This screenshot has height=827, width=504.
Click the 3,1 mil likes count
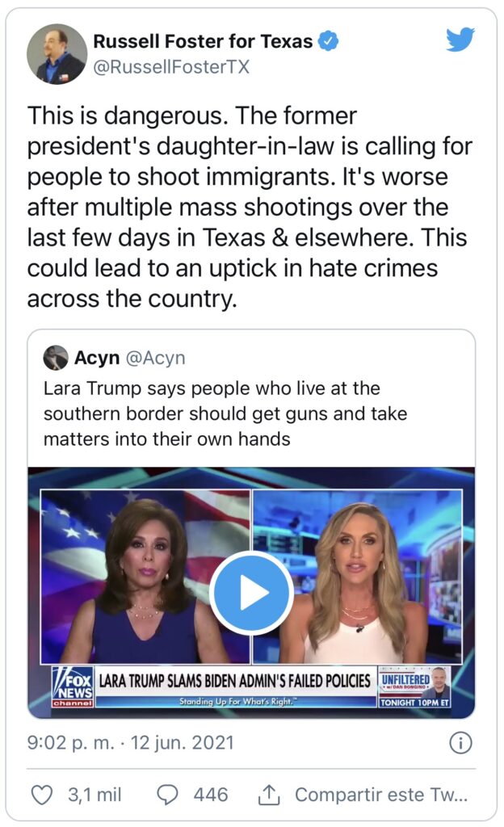[x=94, y=795]
